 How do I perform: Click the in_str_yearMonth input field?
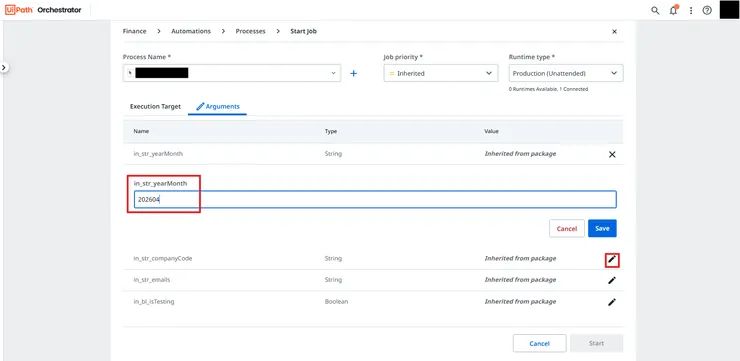point(375,200)
